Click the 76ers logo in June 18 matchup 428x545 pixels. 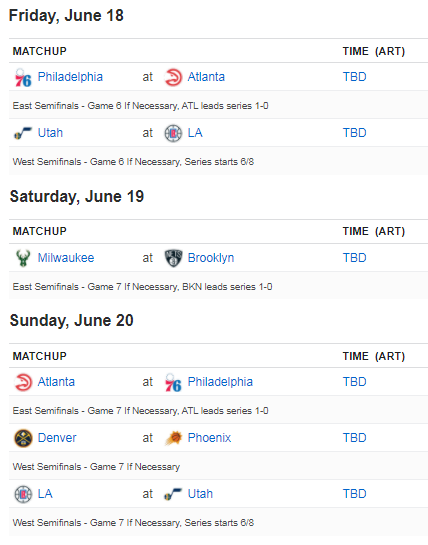pos(23,77)
